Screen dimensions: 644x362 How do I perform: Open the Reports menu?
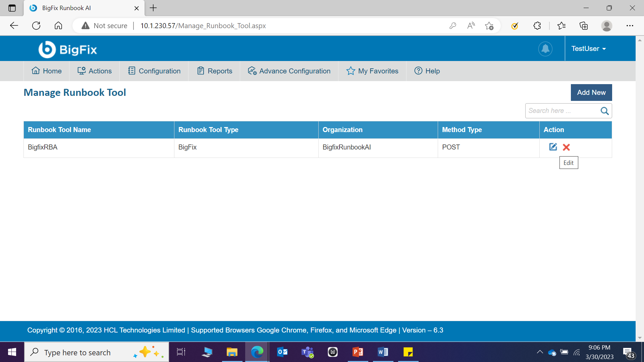point(215,71)
